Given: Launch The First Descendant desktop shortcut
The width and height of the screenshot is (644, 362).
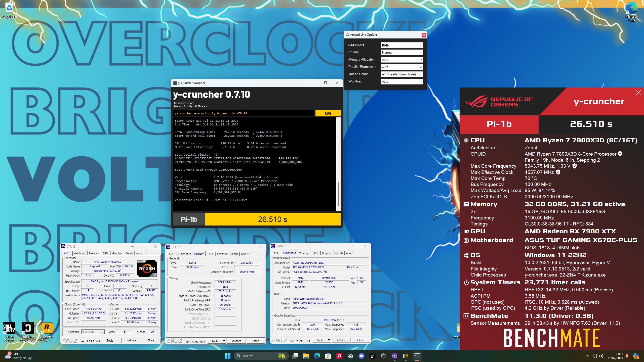Looking at the screenshot, I should (28, 332).
